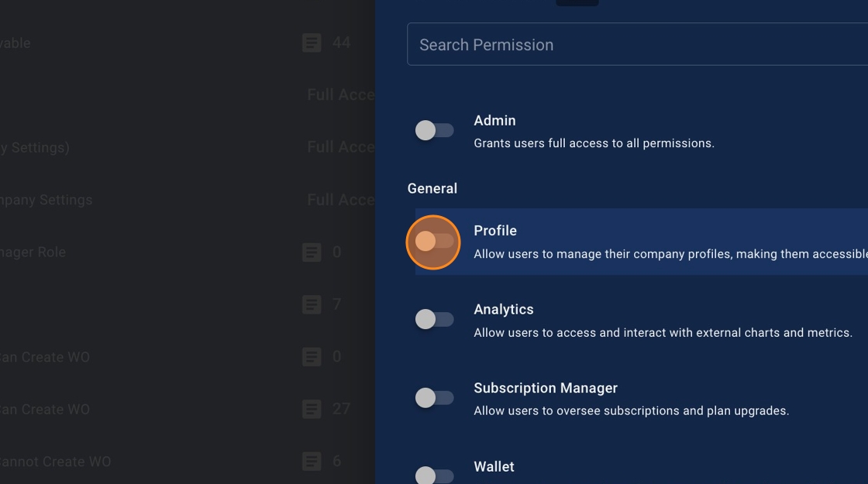Click the Profile permission title
The height and width of the screenshot is (484, 868).
coord(495,231)
